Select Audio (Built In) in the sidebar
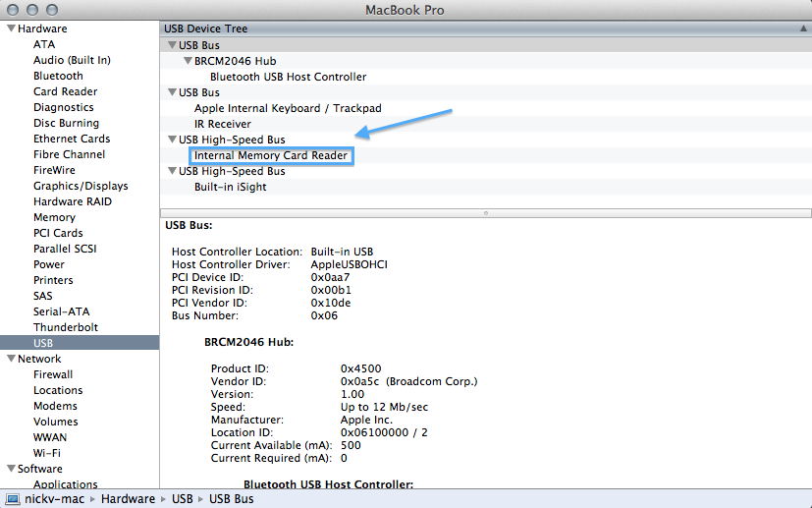The width and height of the screenshot is (812, 508). point(72,60)
